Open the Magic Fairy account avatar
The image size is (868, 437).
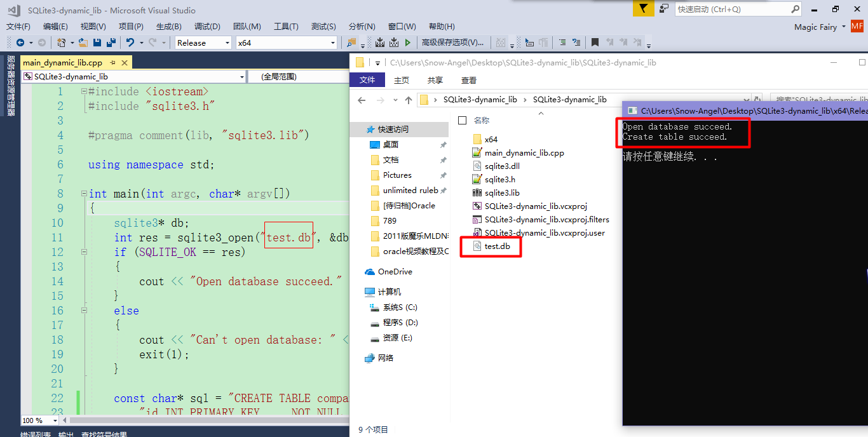[857, 27]
